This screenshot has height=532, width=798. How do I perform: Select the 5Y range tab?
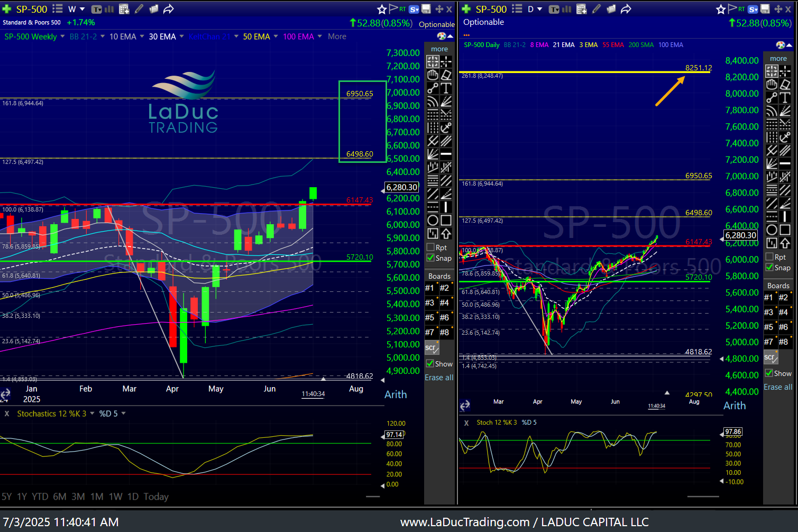[6, 497]
